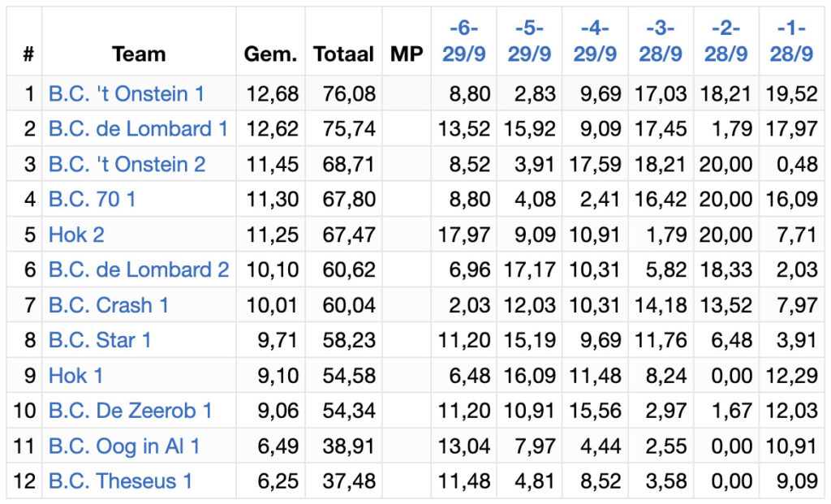Select the B.C. De Zeerob 1 link

131,411
